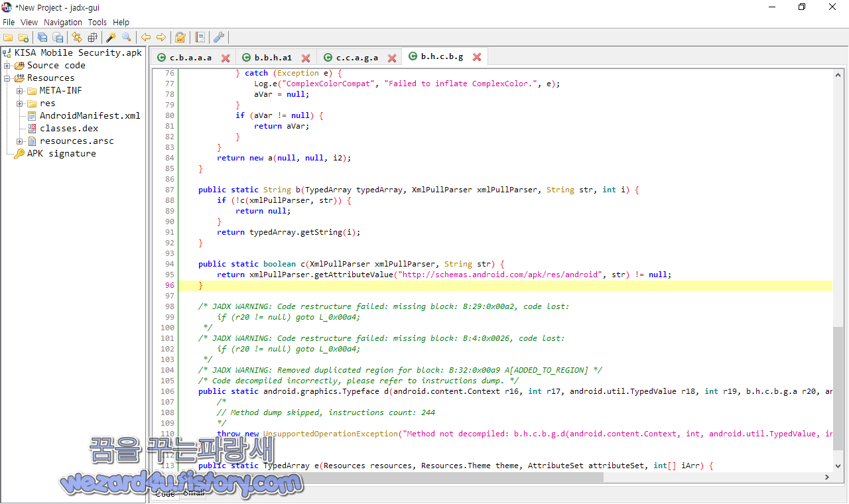
Task: Click the APK signature key icon
Action: (19, 154)
